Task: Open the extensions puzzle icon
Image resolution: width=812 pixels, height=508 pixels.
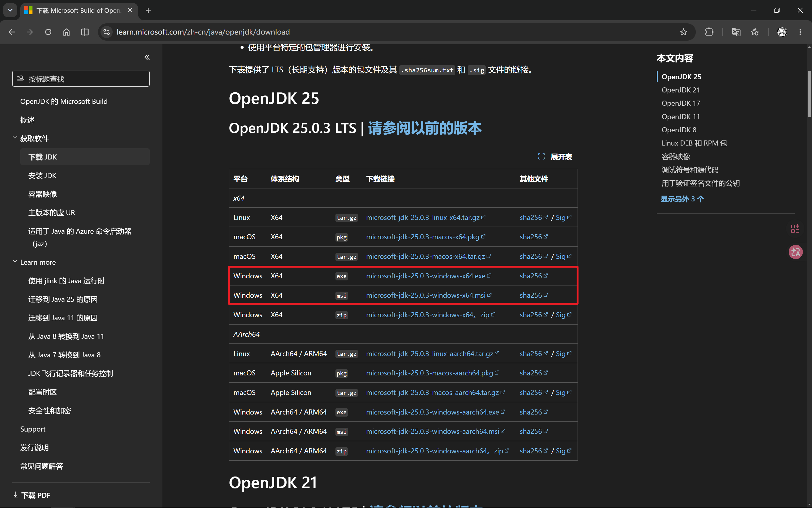Action: tap(709, 32)
